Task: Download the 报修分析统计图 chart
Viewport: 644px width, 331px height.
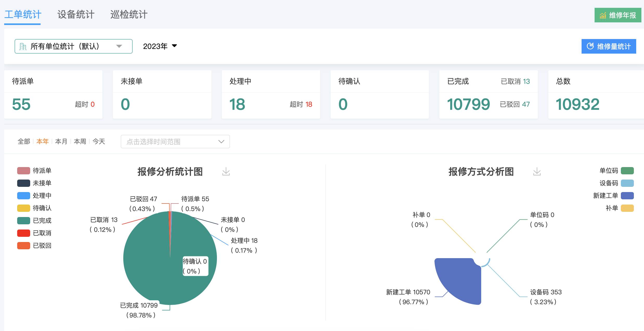Action: 226,171
